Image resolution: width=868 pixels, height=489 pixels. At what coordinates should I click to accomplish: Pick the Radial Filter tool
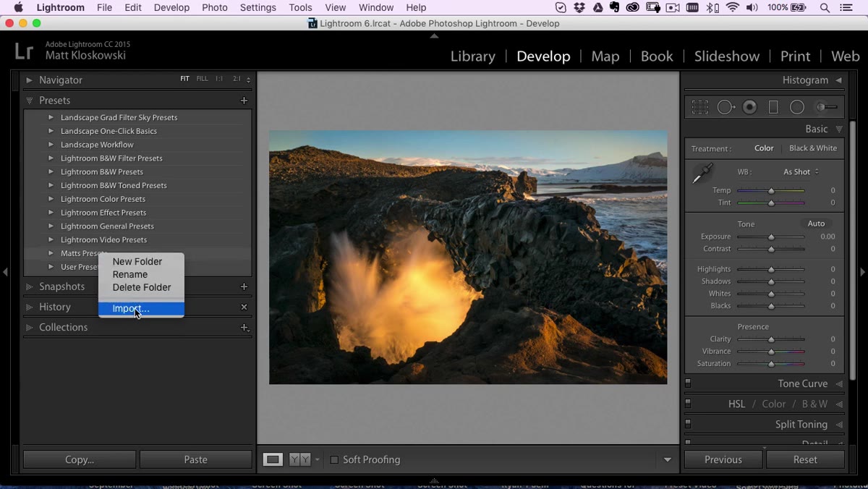(x=797, y=107)
